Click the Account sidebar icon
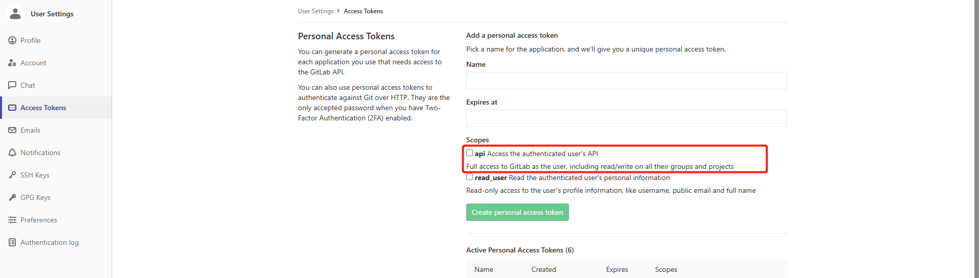 12,63
